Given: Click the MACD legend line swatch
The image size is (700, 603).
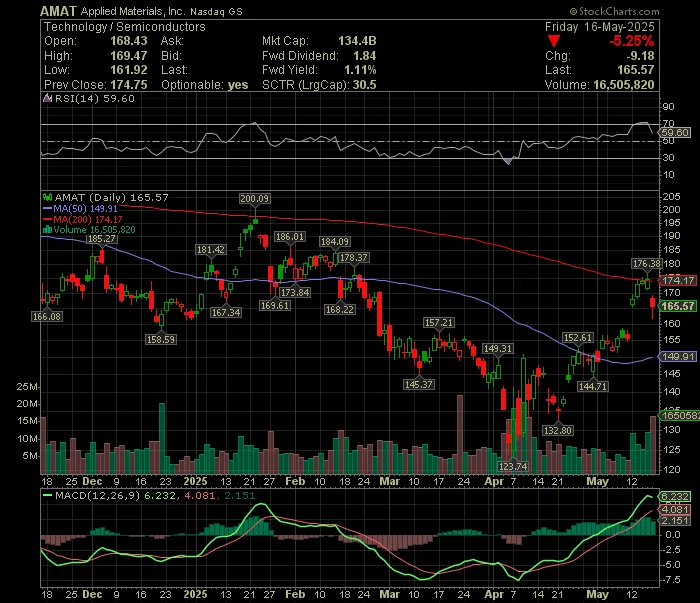Looking at the screenshot, I should point(47,495).
